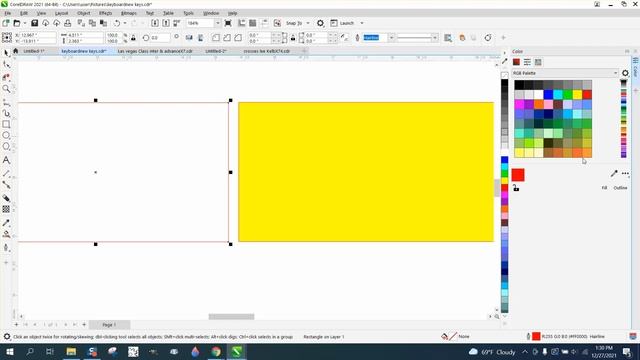Open the Options gear in the standard toolbar
The height and width of the screenshot is (360, 640).
[320, 23]
